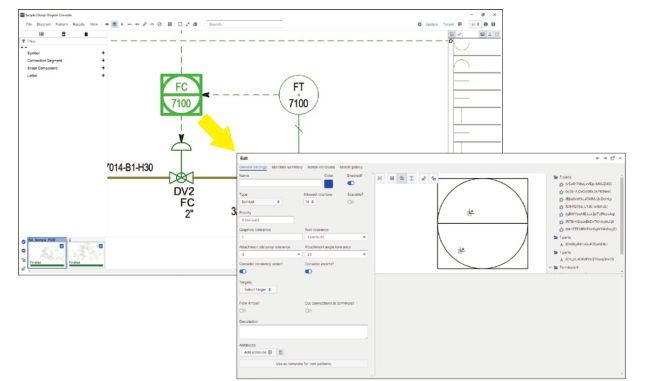Open the blue Color swatch picker
This screenshot has height=381, width=650.
click(328, 183)
